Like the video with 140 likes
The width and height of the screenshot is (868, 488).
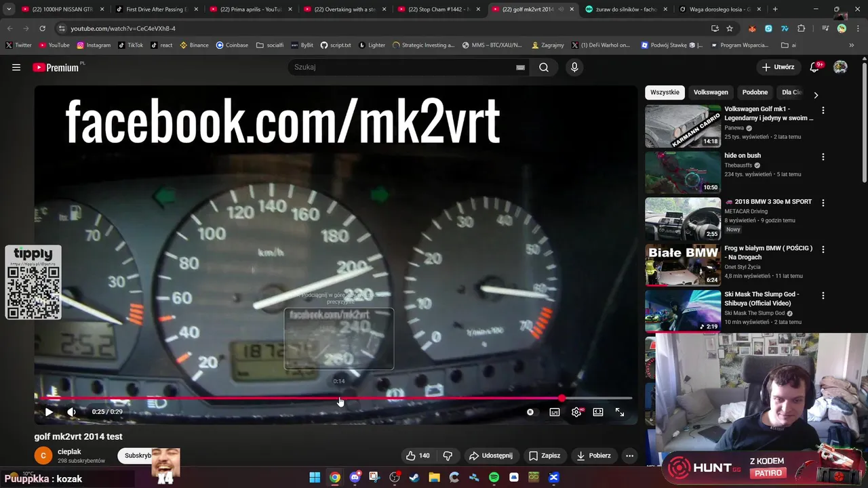(417, 455)
